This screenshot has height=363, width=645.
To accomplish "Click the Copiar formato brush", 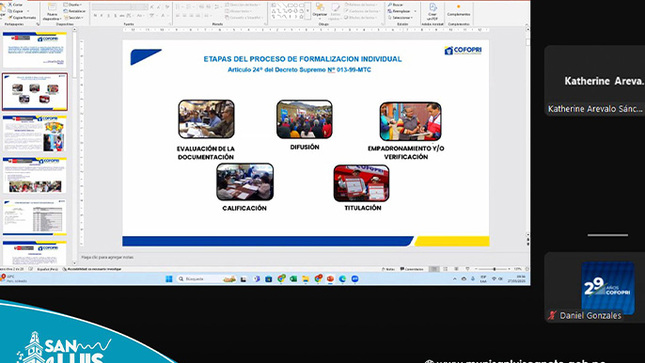I will click(11, 18).
